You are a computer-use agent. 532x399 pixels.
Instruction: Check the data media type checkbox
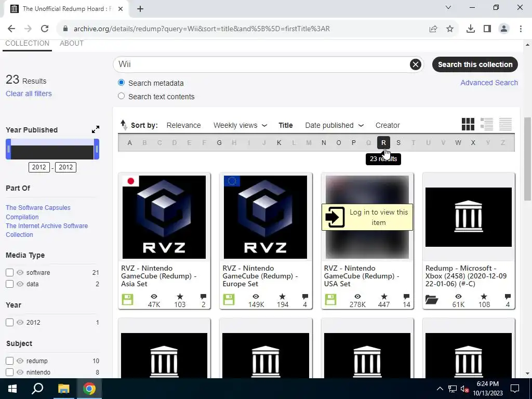point(9,284)
